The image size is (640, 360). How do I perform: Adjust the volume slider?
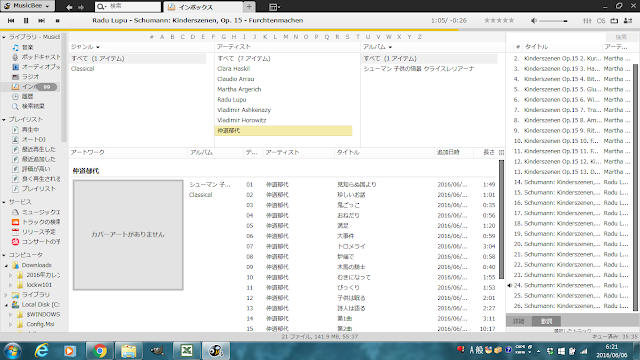(553, 21)
